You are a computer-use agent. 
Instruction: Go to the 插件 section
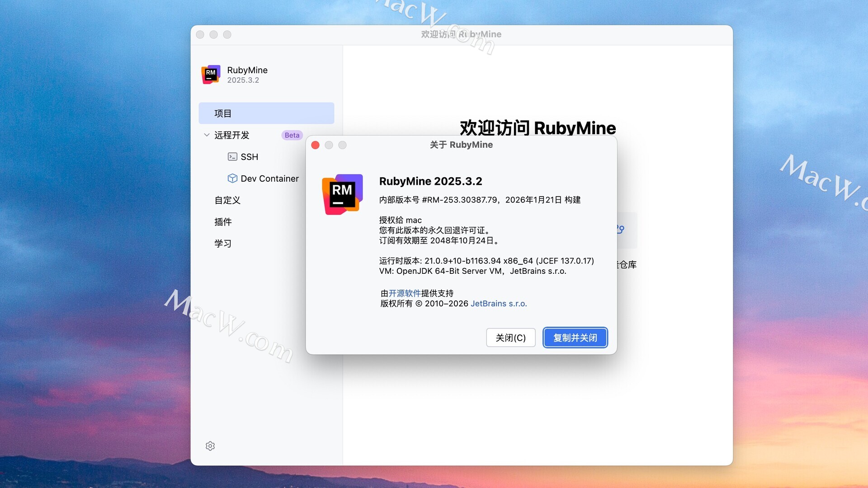click(x=223, y=222)
